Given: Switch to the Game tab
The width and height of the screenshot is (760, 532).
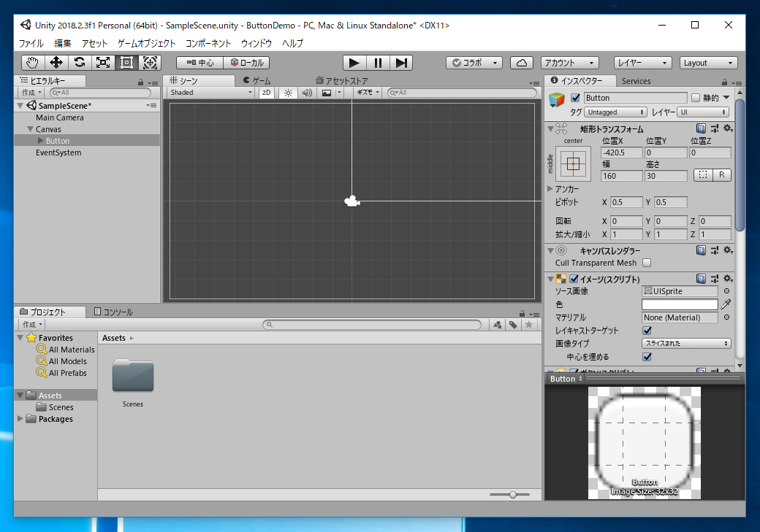Looking at the screenshot, I should 258,80.
